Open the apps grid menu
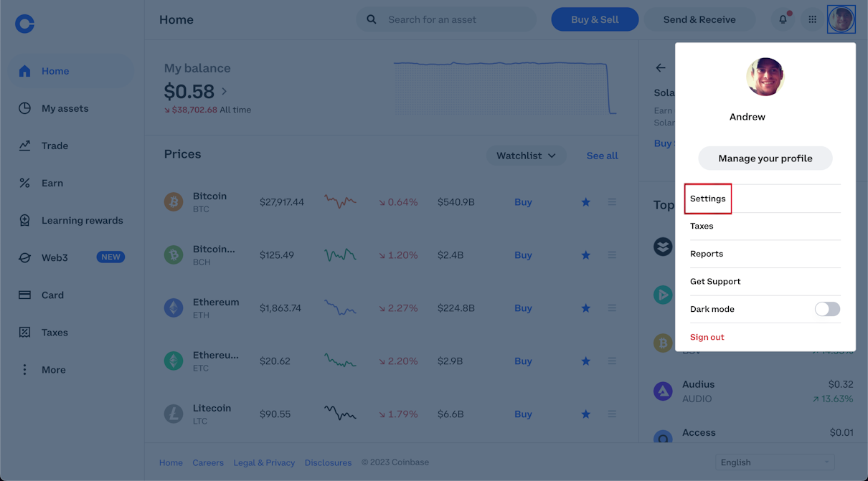Viewport: 868px width, 481px height. (812, 19)
